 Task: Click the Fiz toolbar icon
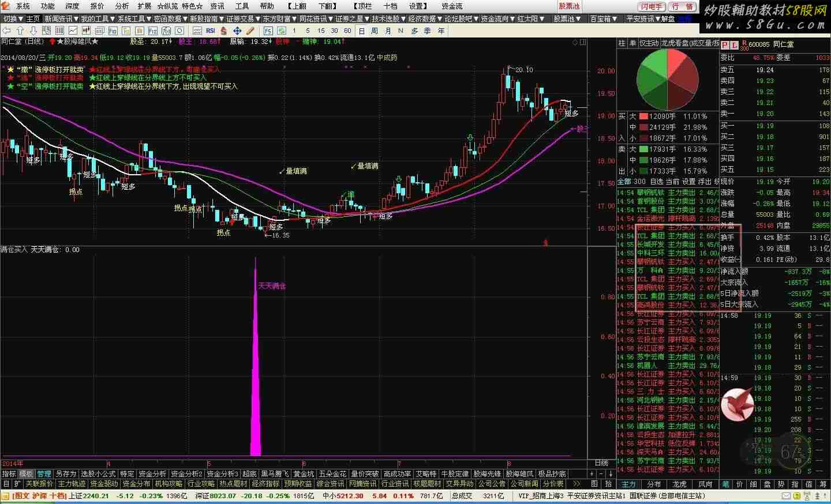153,31
